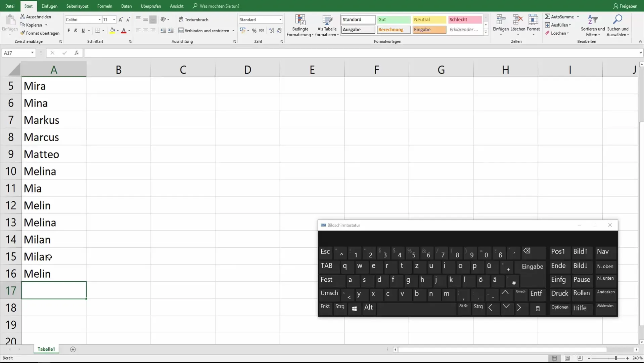Click the Format übertragen paintbrush icon
The width and height of the screenshot is (644, 363).
[22, 33]
